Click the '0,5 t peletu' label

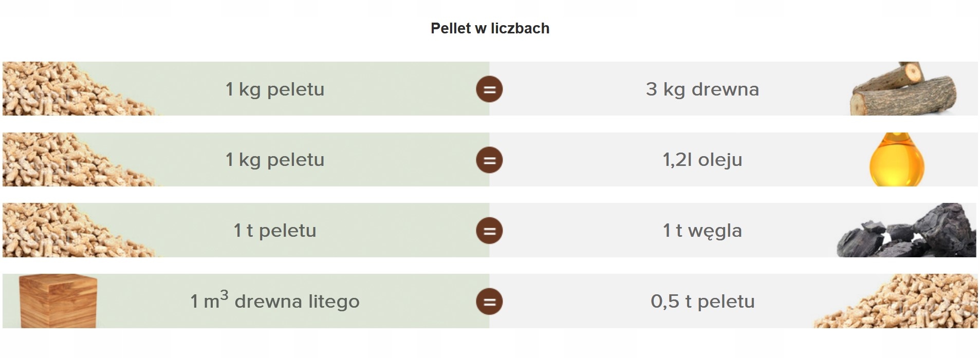[x=702, y=302]
